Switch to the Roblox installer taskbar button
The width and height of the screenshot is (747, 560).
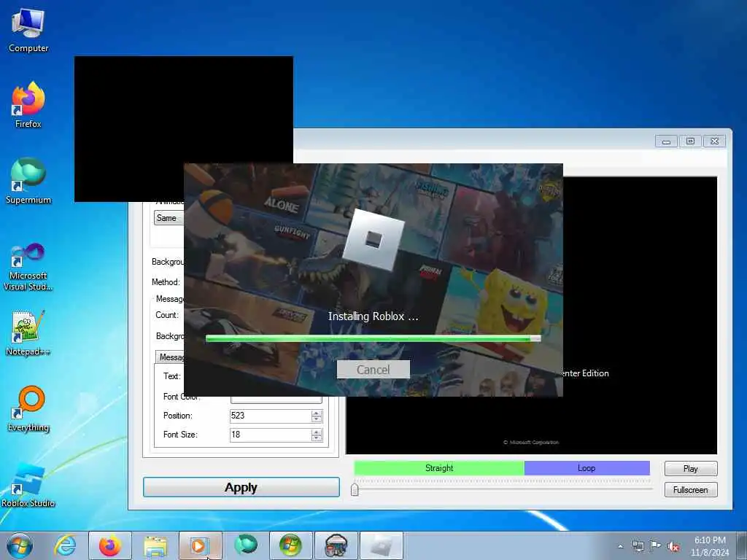[382, 545]
